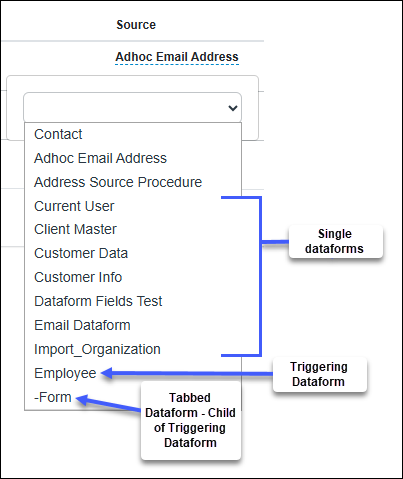Click the Source column header
This screenshot has width=403, height=479.
click(136, 25)
